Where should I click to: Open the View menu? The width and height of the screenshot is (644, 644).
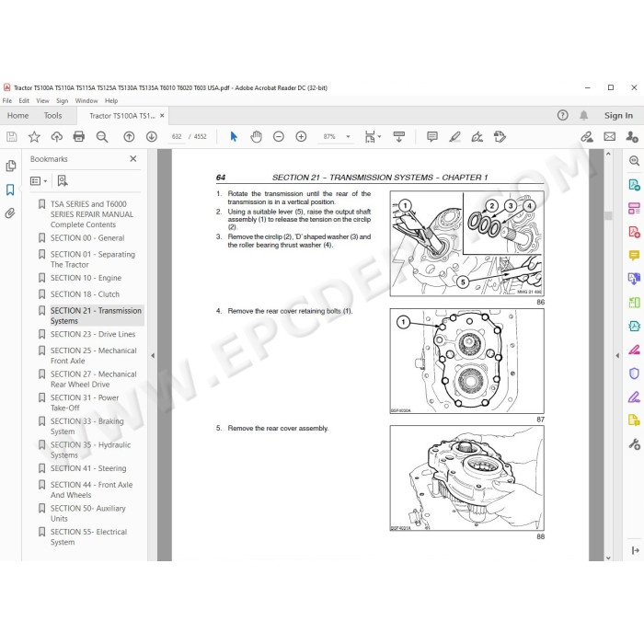coord(42,100)
